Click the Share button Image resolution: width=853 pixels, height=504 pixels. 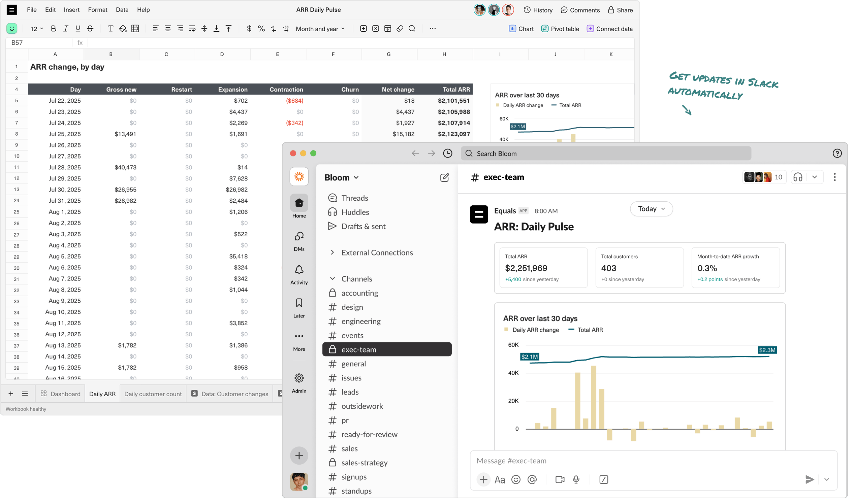click(621, 10)
